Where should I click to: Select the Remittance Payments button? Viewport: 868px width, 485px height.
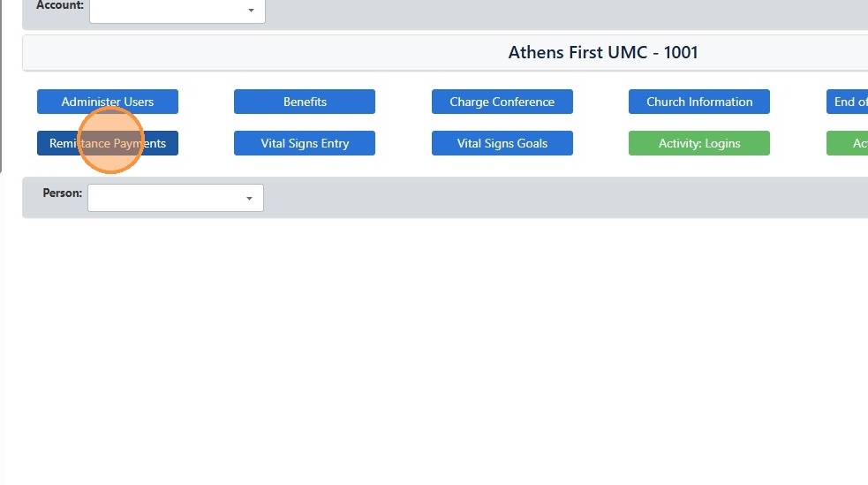coord(108,143)
